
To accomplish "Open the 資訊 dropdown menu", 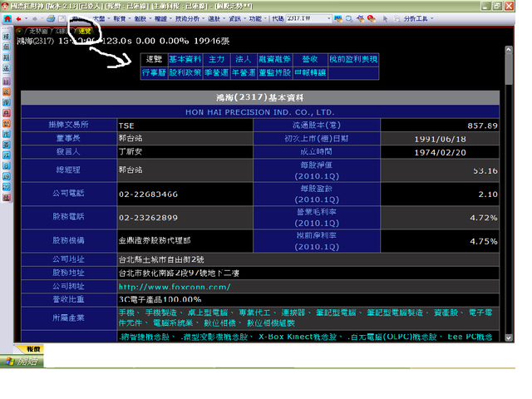I will [x=237, y=19].
